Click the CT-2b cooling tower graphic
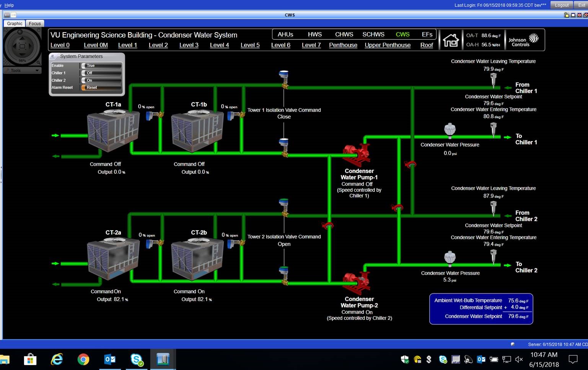588x370 pixels. click(197, 259)
